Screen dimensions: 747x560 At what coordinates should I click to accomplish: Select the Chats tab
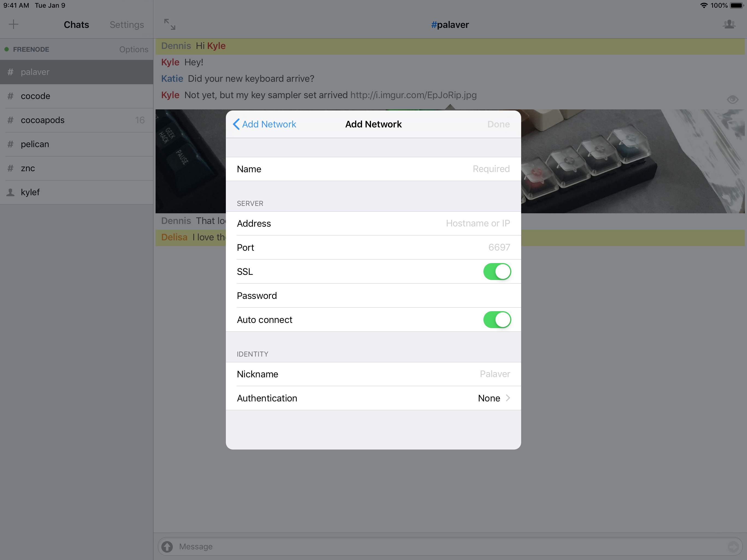point(76,25)
